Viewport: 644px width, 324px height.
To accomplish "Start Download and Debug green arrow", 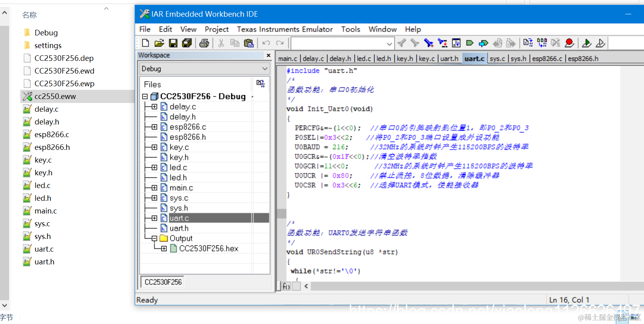I will pos(587,43).
